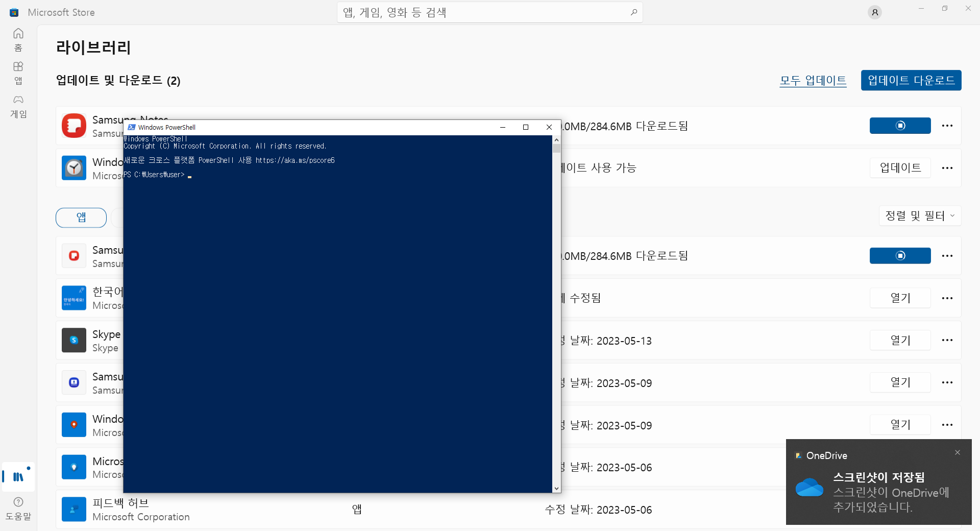Open more options for Korean language pack row

(x=947, y=298)
